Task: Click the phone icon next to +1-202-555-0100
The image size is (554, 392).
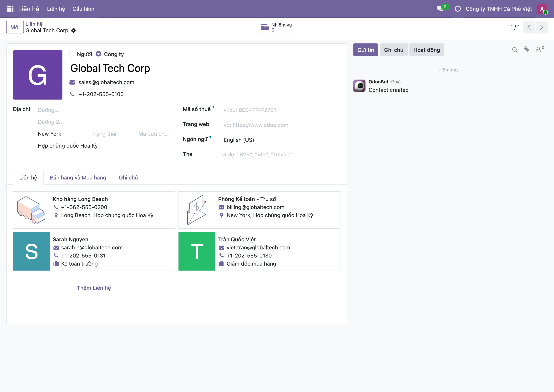Action: pyautogui.click(x=72, y=94)
